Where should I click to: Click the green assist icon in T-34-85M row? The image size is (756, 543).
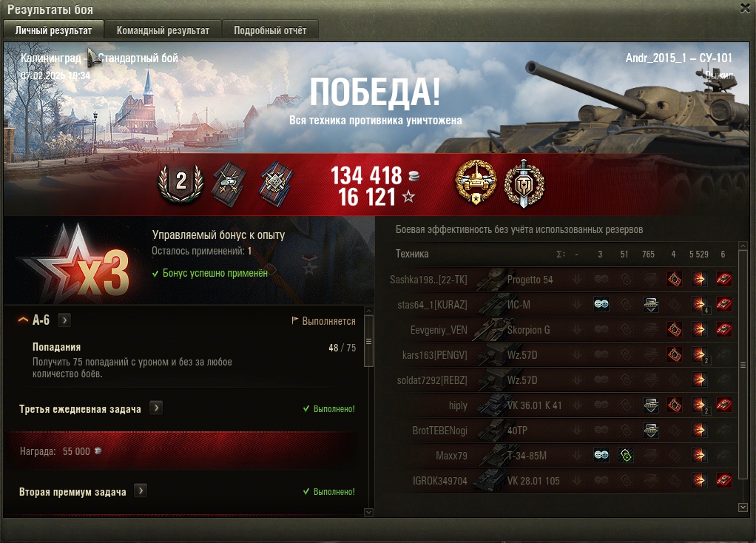pos(626,455)
